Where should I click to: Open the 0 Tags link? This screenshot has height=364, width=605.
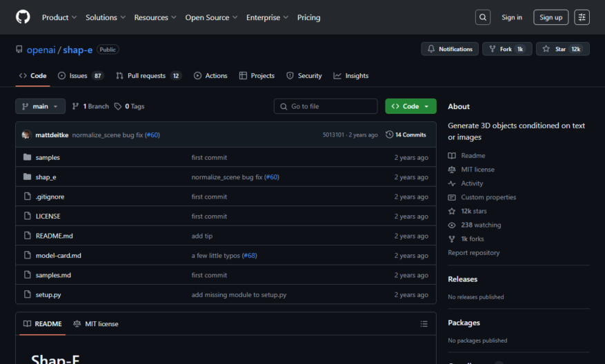point(130,106)
